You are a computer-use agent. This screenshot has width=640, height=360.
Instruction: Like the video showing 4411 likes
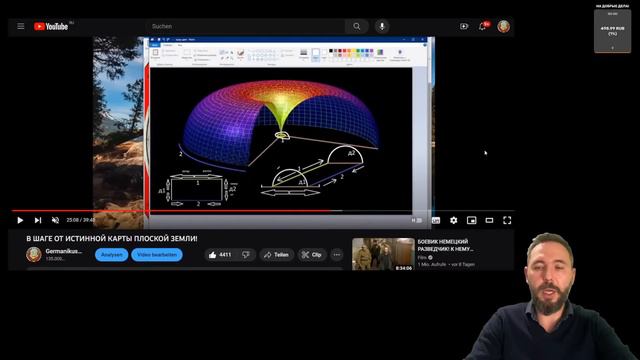pyautogui.click(x=220, y=255)
